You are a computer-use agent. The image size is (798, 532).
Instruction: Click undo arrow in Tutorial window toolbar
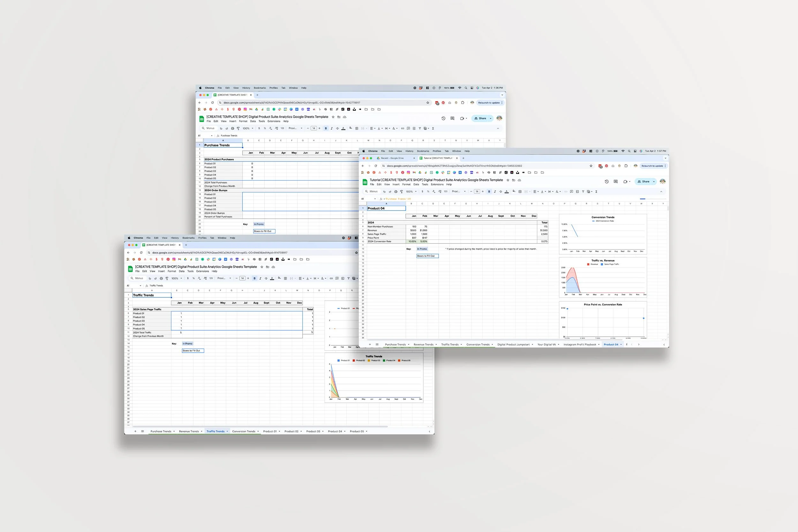(384, 191)
